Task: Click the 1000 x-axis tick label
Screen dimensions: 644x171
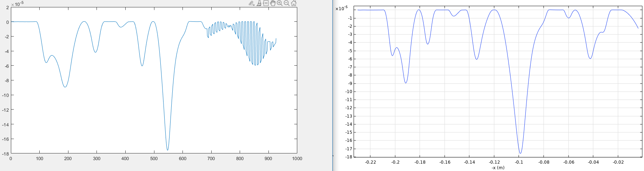Action: click(297, 159)
